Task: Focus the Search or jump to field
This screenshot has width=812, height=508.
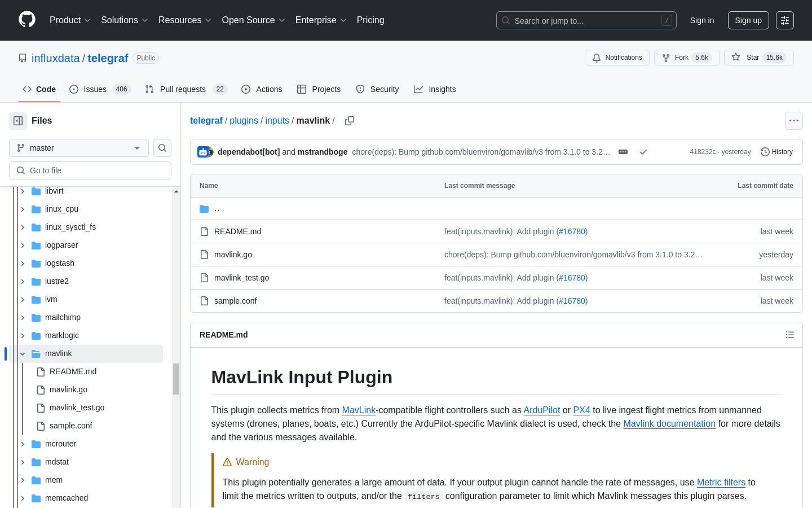Action: coord(586,20)
